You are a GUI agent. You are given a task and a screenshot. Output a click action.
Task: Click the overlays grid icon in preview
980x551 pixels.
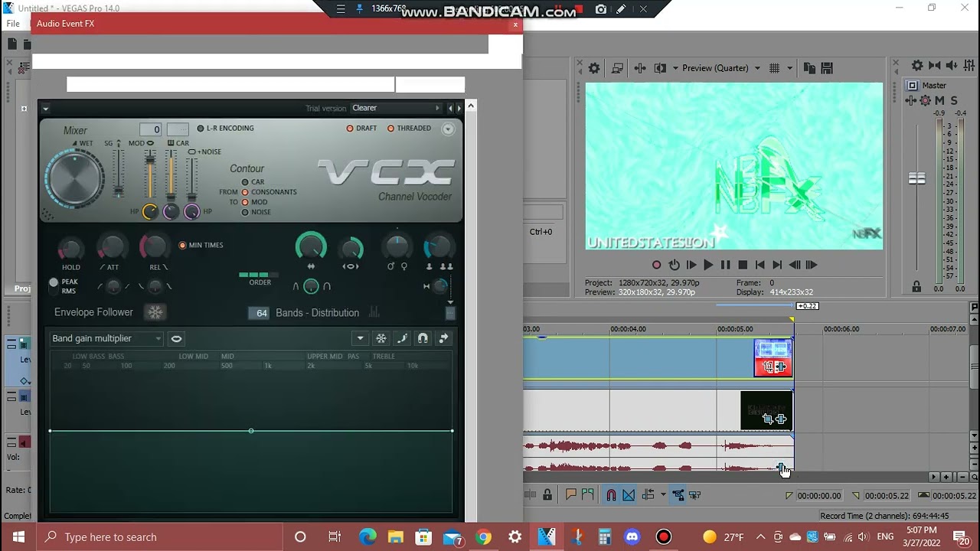[774, 68]
